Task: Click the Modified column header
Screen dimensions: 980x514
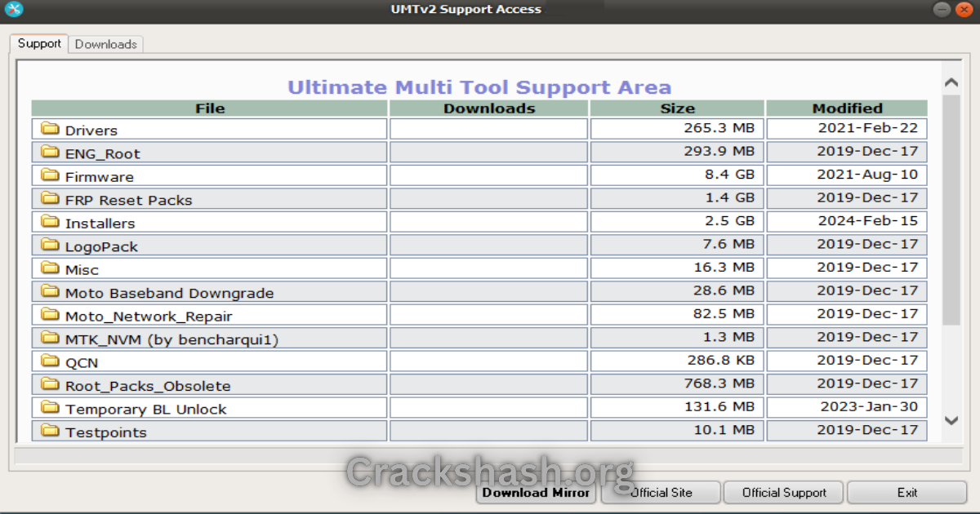Action: [848, 109]
